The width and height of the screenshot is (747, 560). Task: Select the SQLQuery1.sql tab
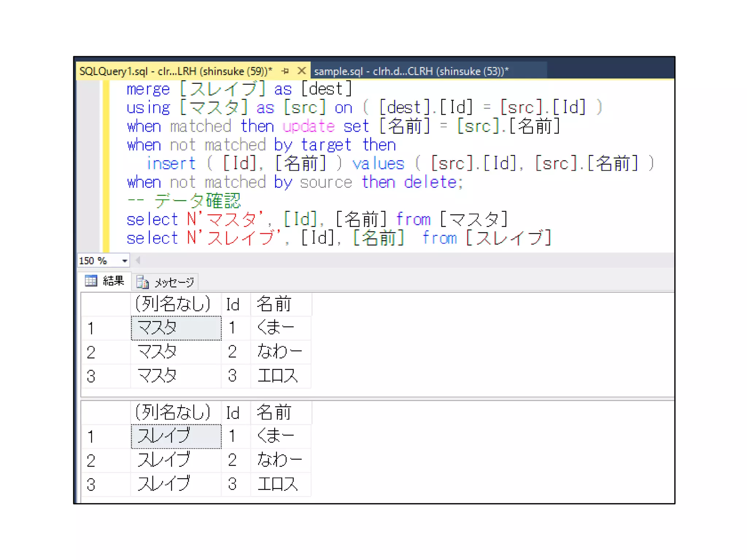(x=175, y=71)
